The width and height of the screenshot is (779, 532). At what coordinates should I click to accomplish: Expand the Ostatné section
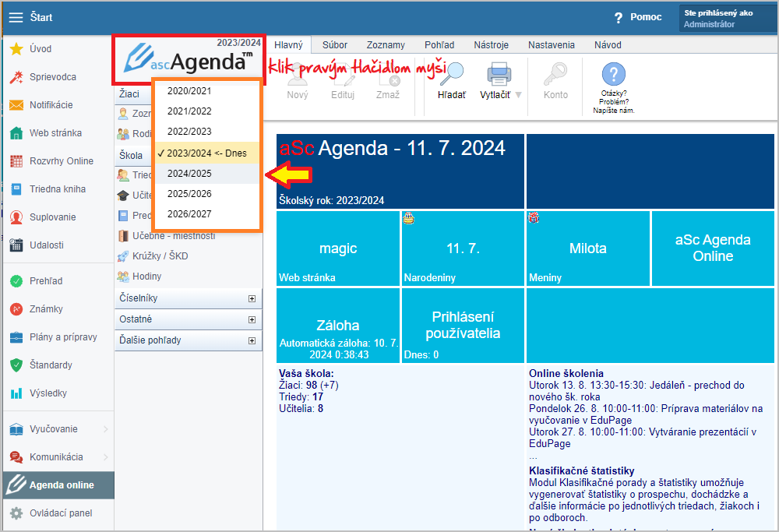(x=252, y=319)
